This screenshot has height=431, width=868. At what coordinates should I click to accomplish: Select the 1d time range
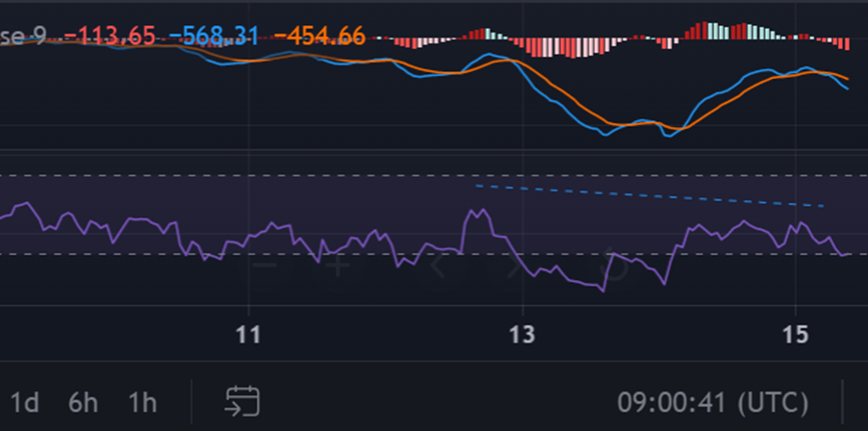(24, 401)
